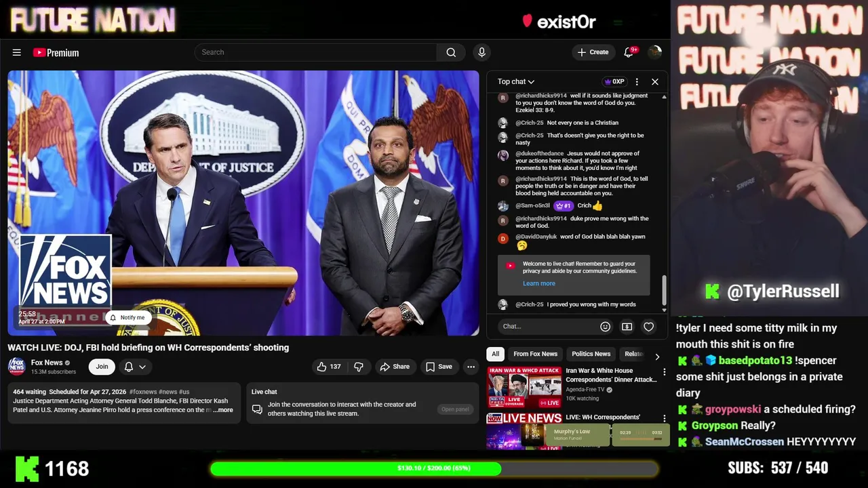
Task: Select the partially visible Related chip
Action: click(633, 354)
